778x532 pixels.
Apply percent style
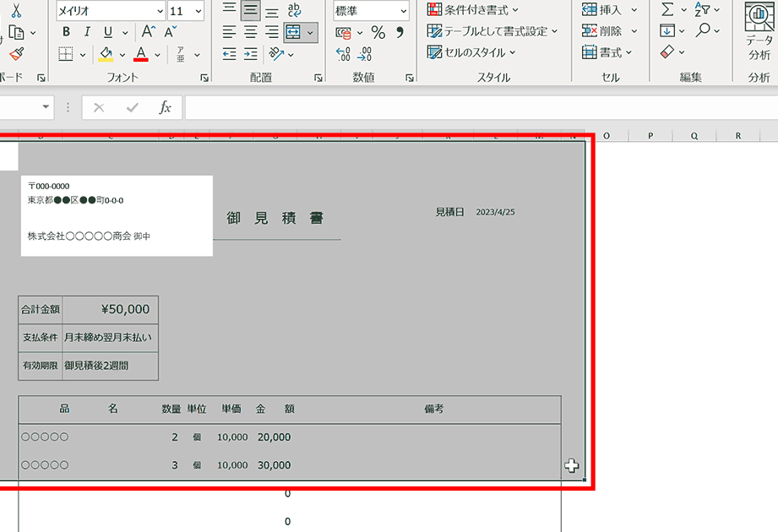tap(378, 33)
